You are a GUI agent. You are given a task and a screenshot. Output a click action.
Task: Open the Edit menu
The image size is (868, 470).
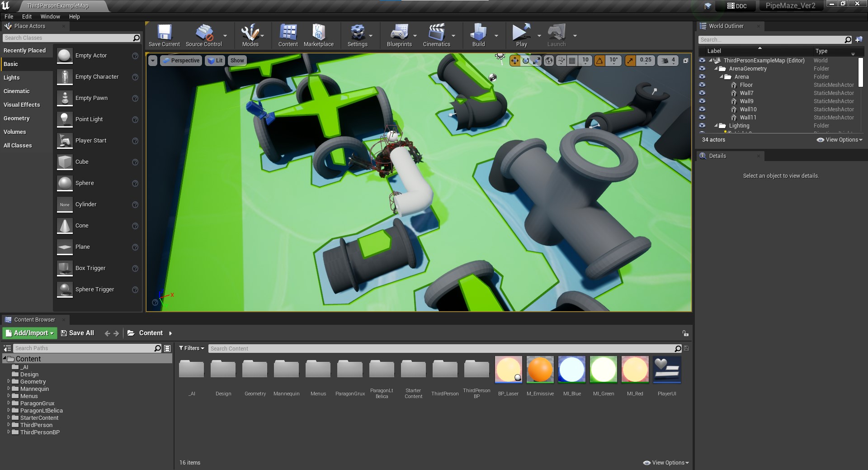[x=27, y=17]
